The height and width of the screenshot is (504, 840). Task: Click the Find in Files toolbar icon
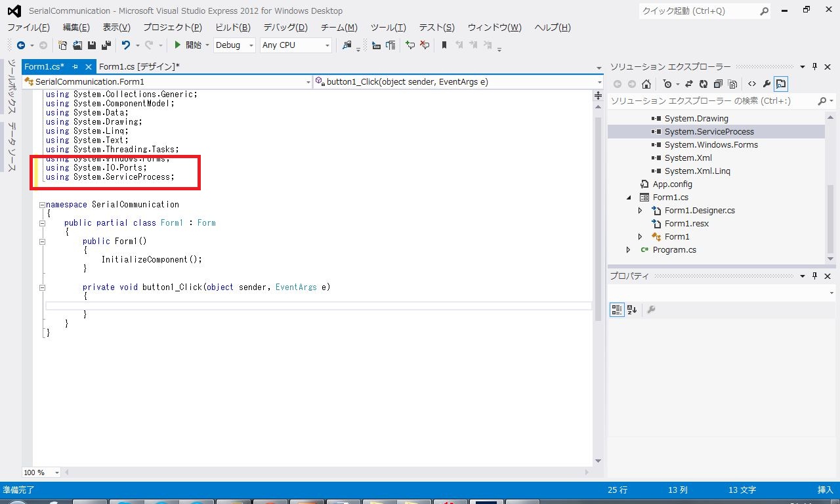[x=348, y=45]
